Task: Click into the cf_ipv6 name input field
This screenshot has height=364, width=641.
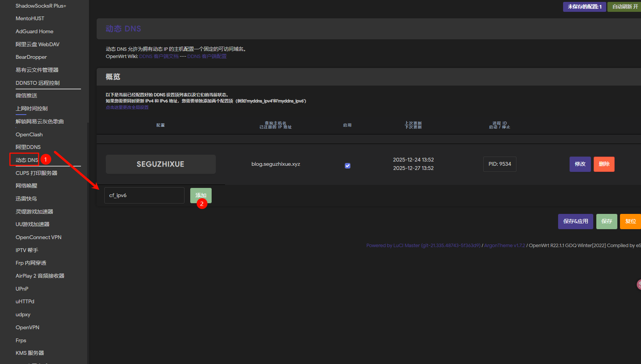Action: [144, 195]
